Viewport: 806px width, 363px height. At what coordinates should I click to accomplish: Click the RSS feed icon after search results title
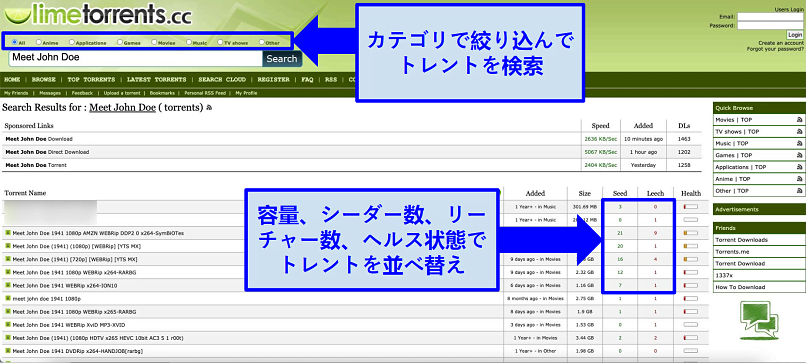pos(209,108)
